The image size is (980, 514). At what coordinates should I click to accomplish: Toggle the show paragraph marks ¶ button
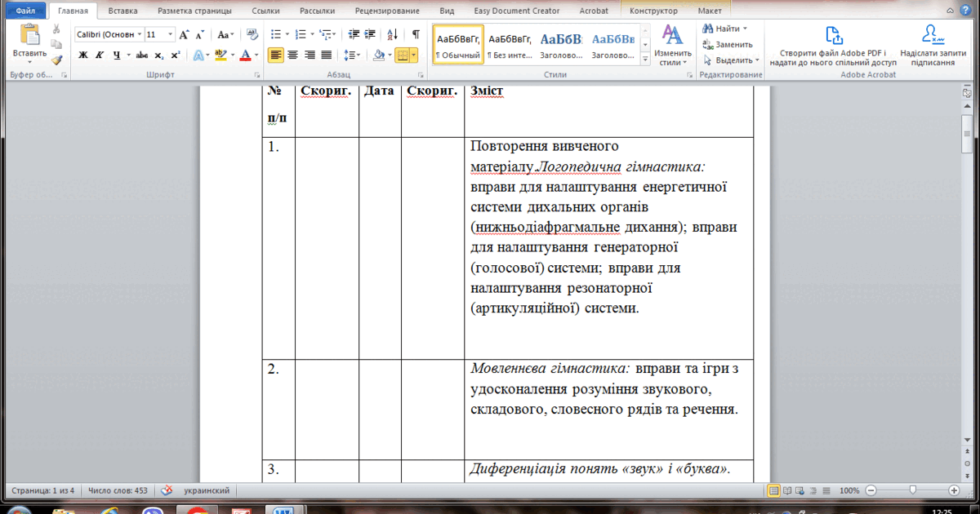click(x=416, y=34)
